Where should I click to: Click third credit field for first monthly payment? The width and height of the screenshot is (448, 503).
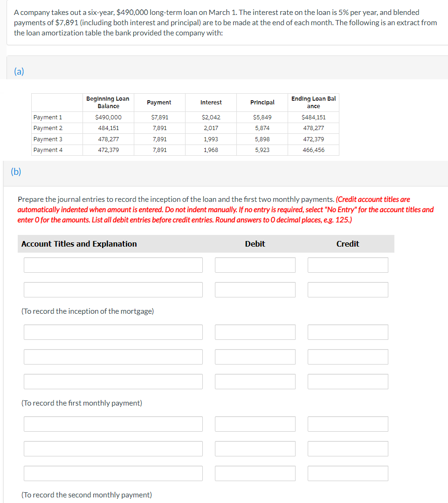point(348,381)
